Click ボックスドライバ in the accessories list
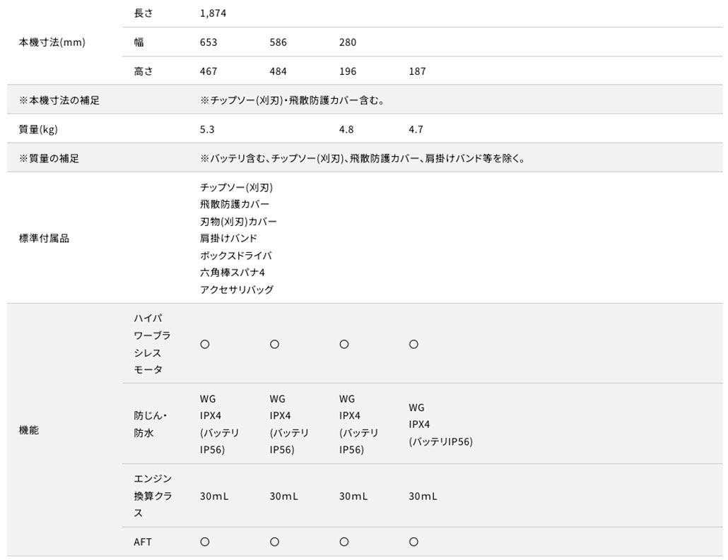Viewport: 728px width, 560px height. (x=236, y=255)
